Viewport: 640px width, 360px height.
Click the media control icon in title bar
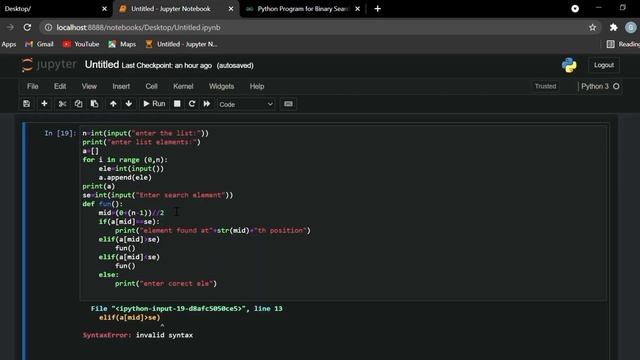pos(575,9)
